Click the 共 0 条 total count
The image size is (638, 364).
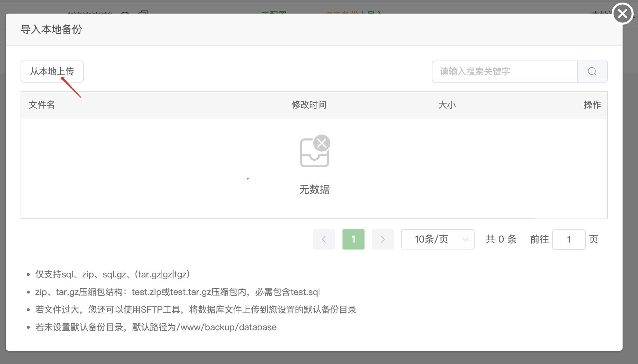[x=501, y=239]
